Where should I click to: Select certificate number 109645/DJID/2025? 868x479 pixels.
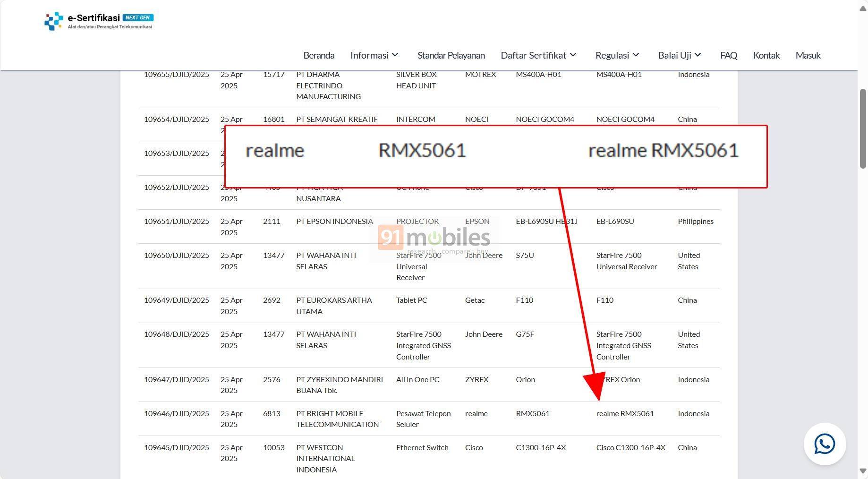[x=177, y=447]
